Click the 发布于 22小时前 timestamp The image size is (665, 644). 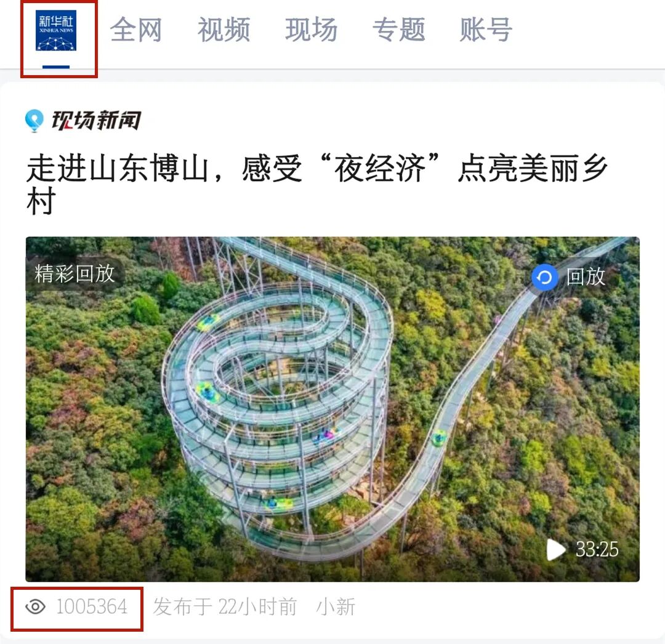pos(225,606)
